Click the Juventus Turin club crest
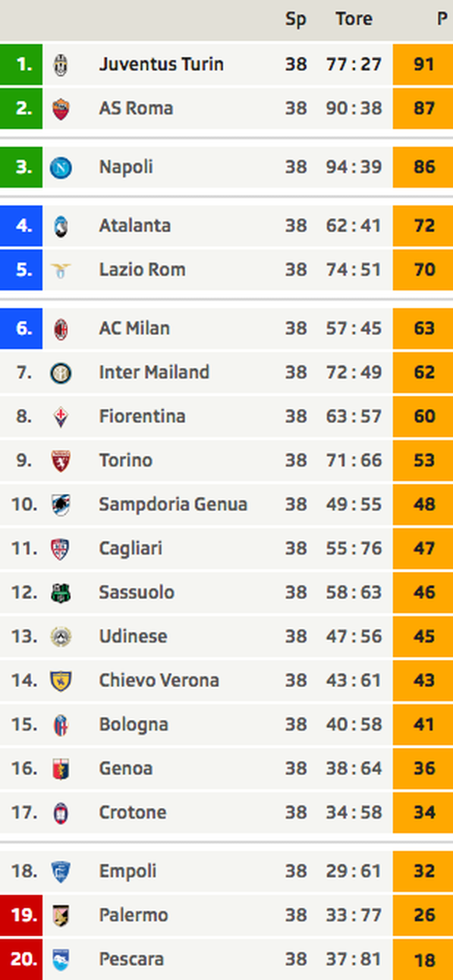453x980 pixels. 61,65
